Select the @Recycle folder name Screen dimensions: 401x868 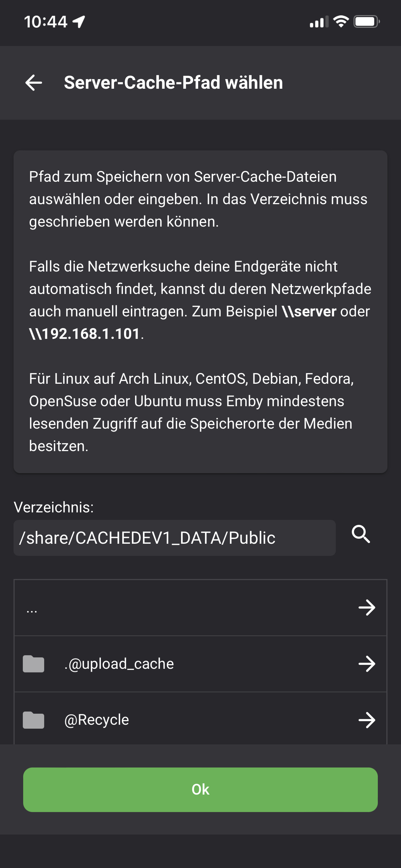point(97,720)
